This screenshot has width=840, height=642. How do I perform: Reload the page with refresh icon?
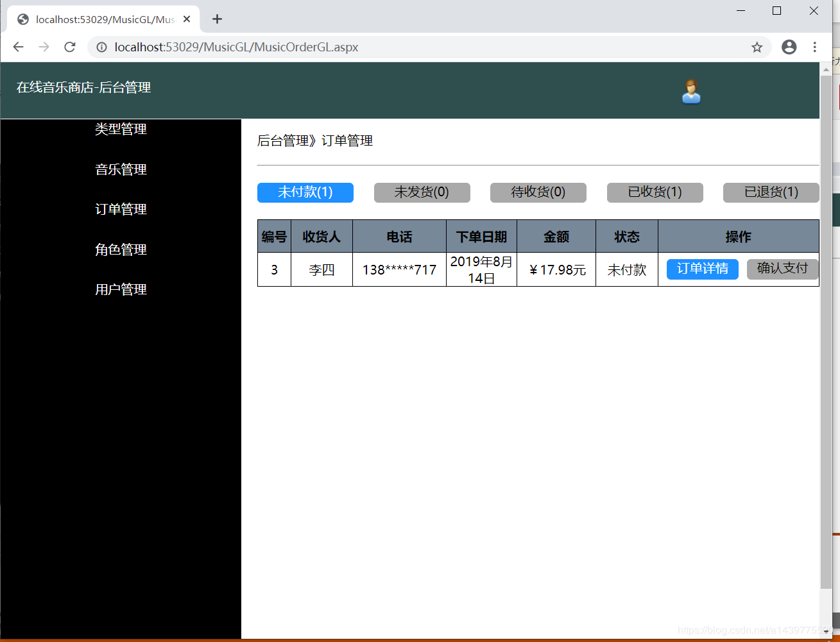tap(70, 47)
